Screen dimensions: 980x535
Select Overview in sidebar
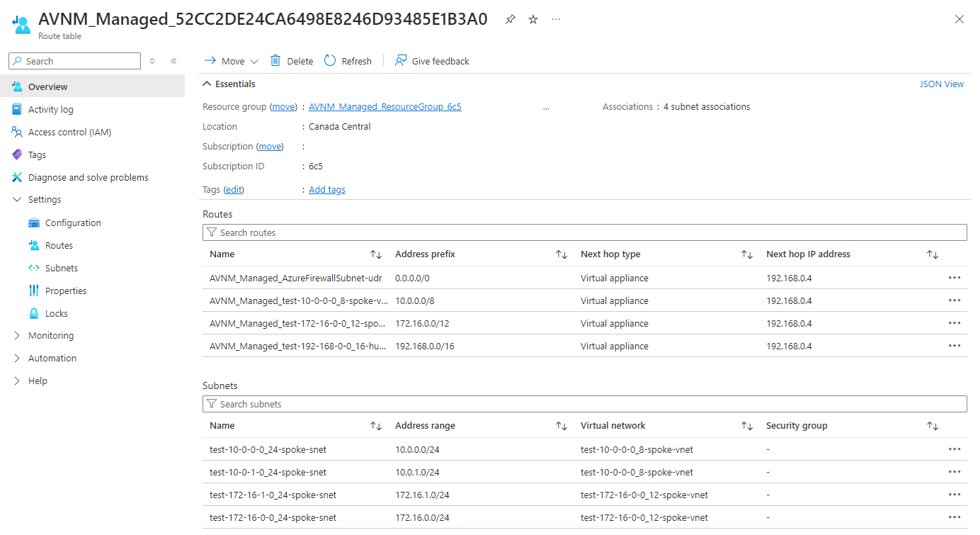(92, 86)
